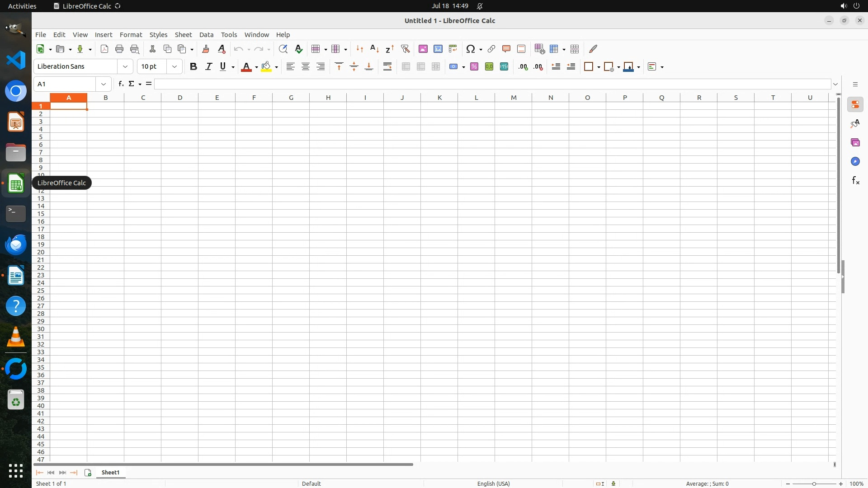Expand the Liberation Sans font name dropdown
The image size is (868, 488).
point(125,66)
